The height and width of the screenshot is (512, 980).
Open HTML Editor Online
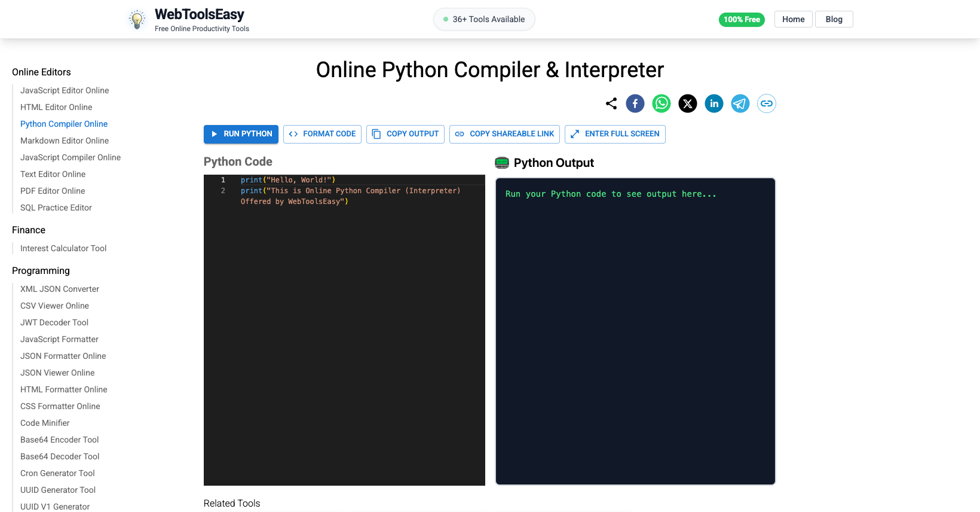56,107
